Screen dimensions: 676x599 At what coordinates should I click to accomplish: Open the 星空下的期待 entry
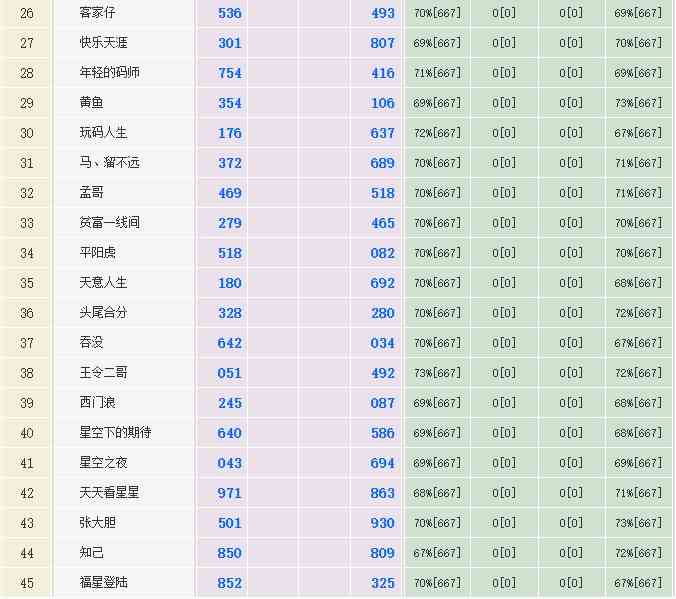[x=116, y=433]
